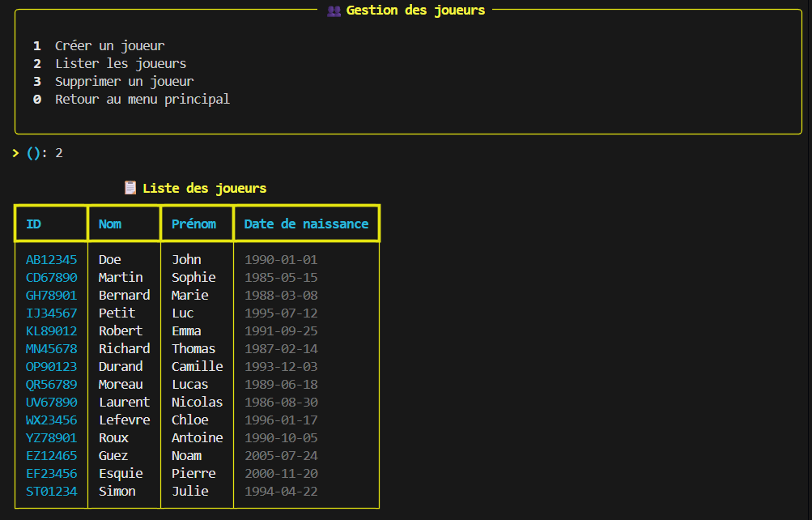The width and height of the screenshot is (812, 520).
Task: Click the input value 2 after the prompt
Action: pos(57,152)
